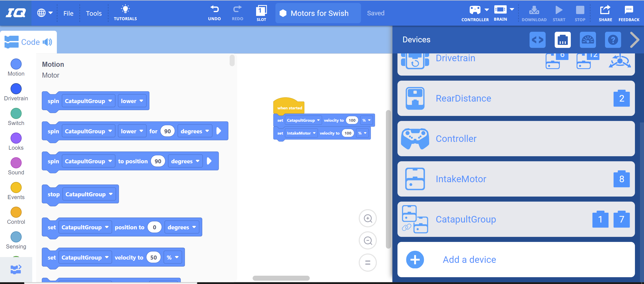Open the dashboard monitor gauge icon
Viewport: 644px width, 284px height.
588,40
